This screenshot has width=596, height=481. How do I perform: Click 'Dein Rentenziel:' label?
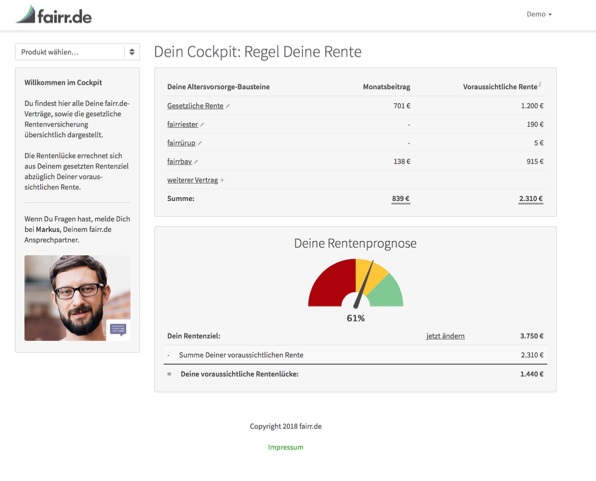194,336
